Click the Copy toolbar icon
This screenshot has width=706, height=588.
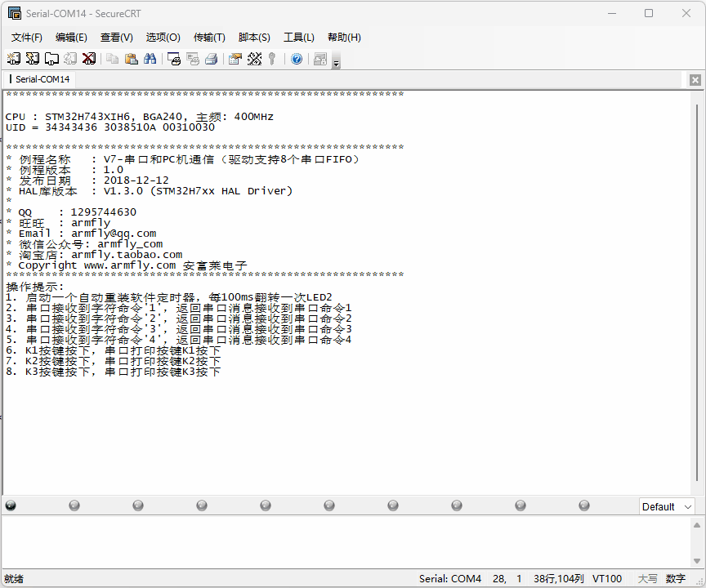[x=112, y=59]
